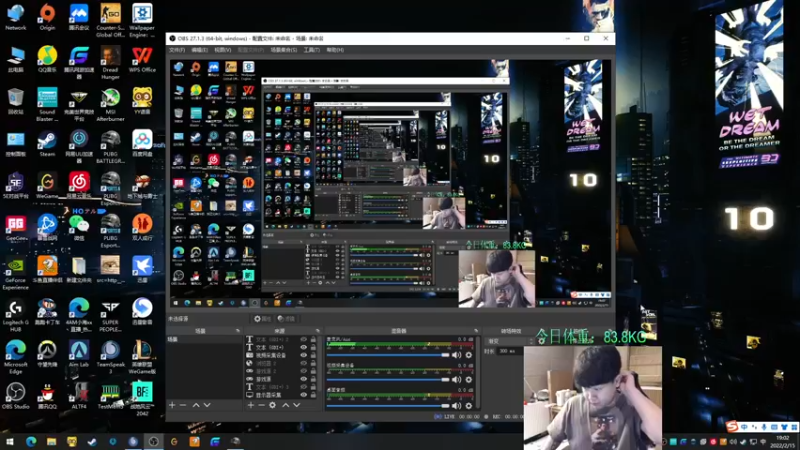Click the 属性 properties button

[263, 319]
